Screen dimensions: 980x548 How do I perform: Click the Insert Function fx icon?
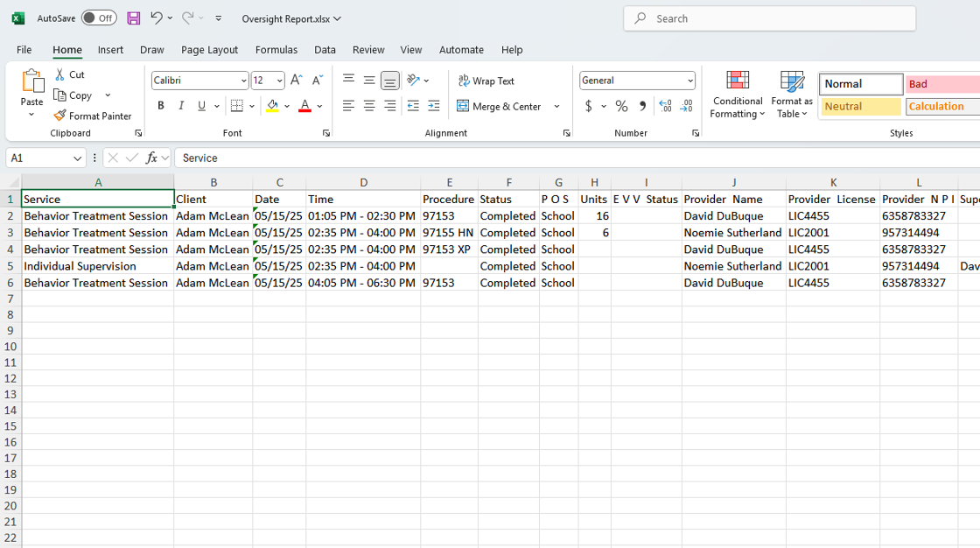tap(151, 158)
